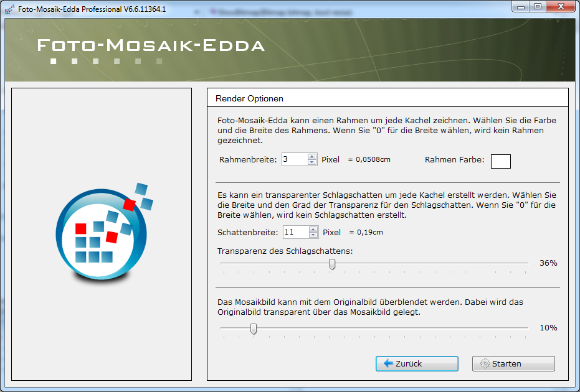Start rendering with the Starten button
The height and width of the screenshot is (392, 580).
(x=513, y=363)
